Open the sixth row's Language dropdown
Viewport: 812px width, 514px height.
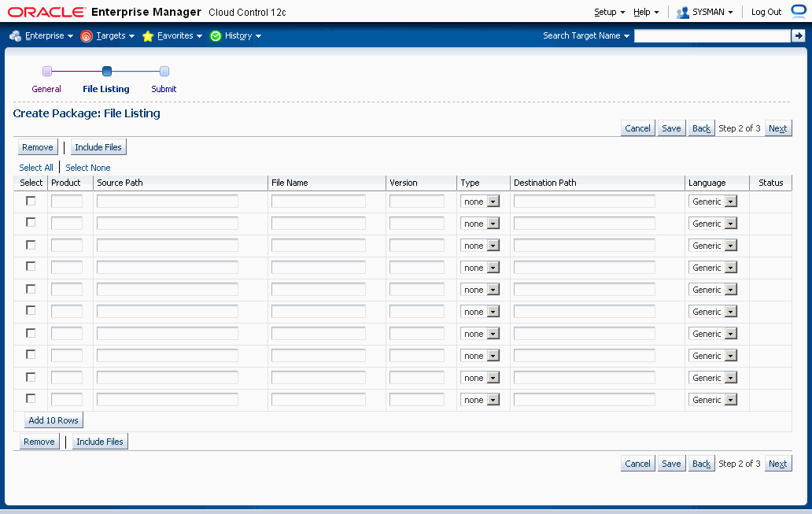[x=713, y=312]
